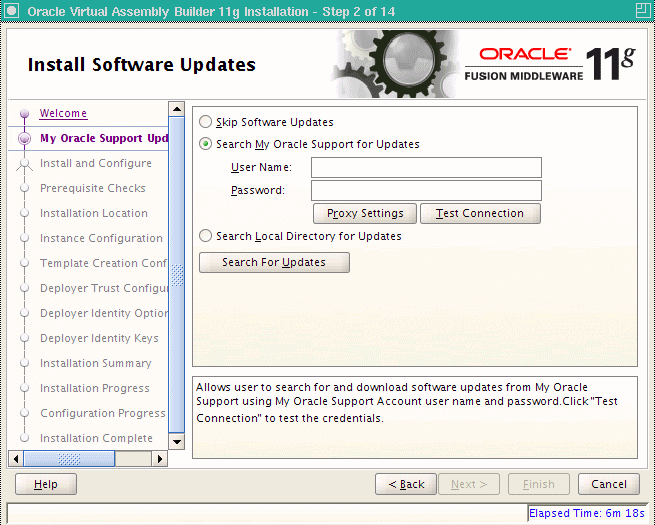Click the Installation Progress step
The height and width of the screenshot is (525, 655).
(94, 388)
